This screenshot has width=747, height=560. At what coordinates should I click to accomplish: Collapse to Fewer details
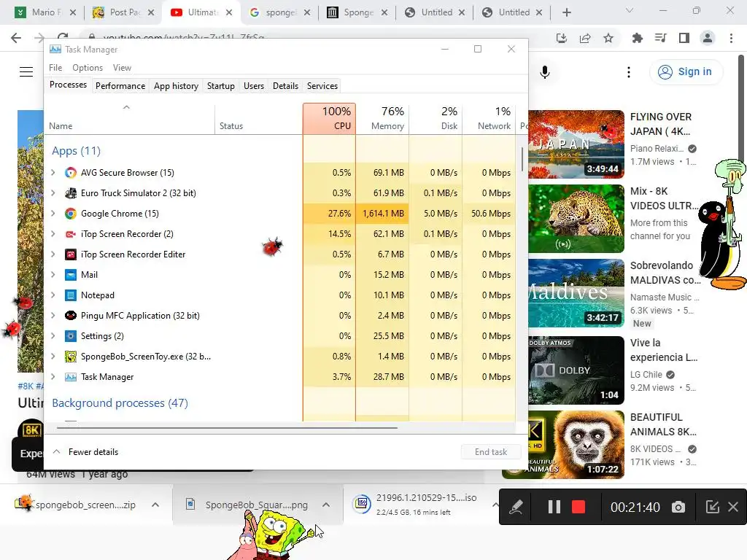(x=86, y=452)
